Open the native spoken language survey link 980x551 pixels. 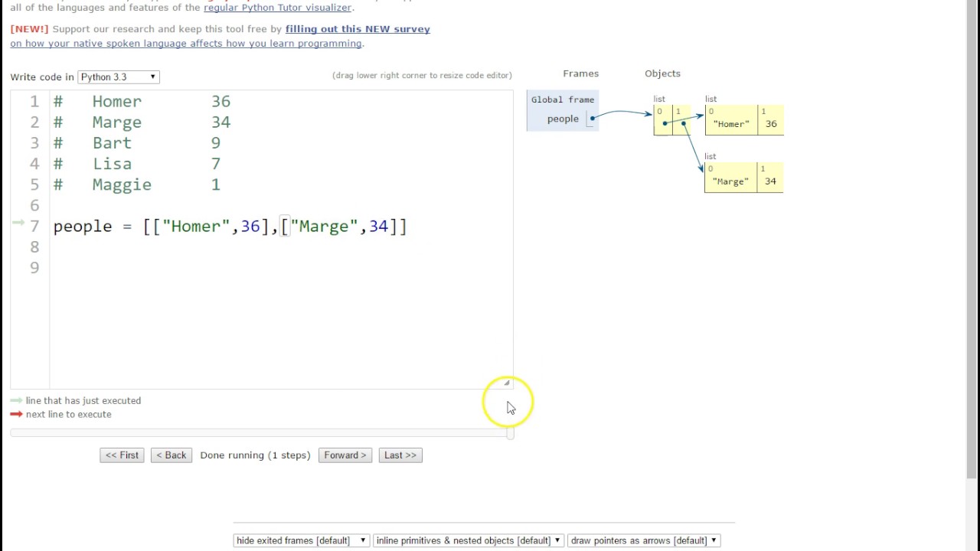pyautogui.click(x=186, y=44)
